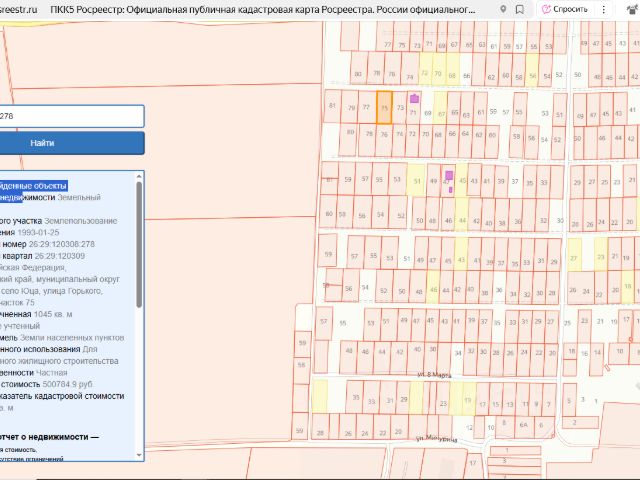
Task: Select parcel 6А on the map
Action: click(524, 424)
